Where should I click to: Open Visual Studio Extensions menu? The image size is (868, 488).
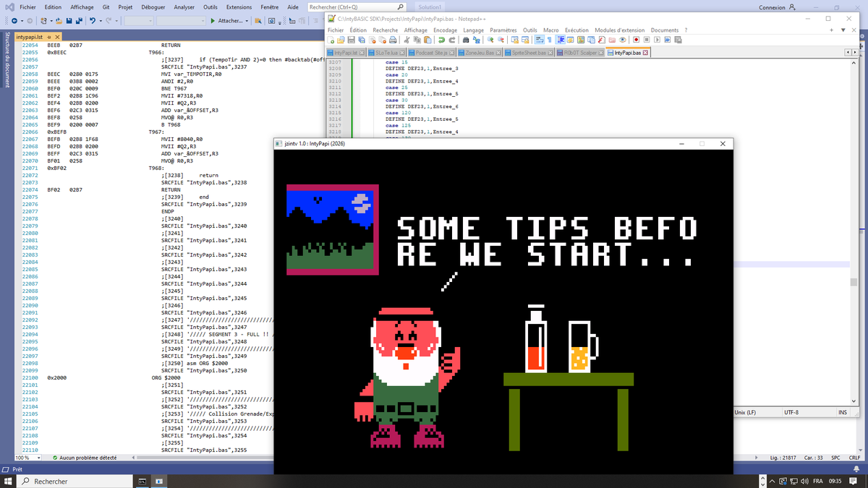pos(239,7)
